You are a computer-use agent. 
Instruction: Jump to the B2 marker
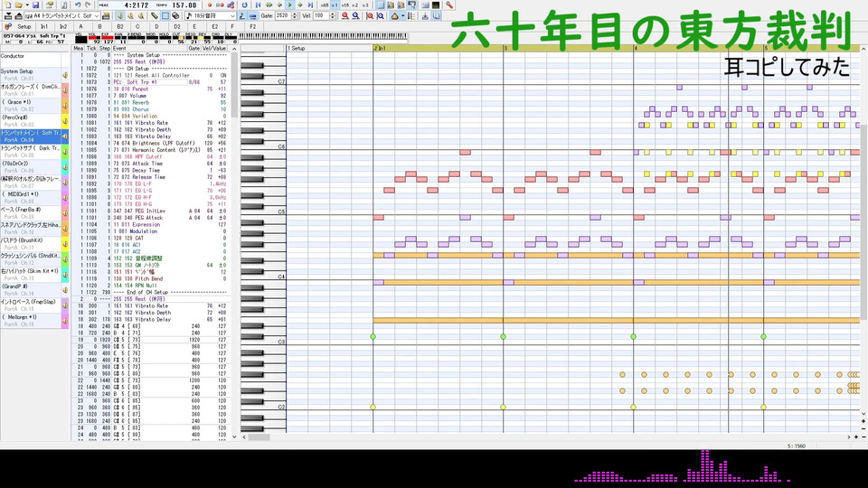[119, 26]
